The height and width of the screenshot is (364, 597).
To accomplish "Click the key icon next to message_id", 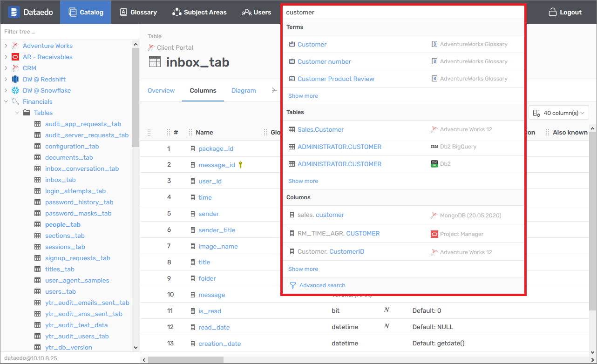I will 241,165.
